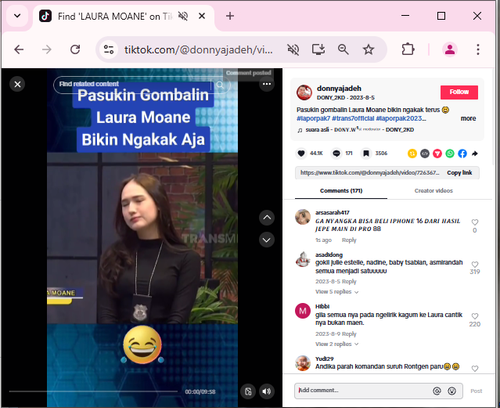500x408 pixels.
Task: Reply to Hibbi's comment
Action: click(x=349, y=334)
